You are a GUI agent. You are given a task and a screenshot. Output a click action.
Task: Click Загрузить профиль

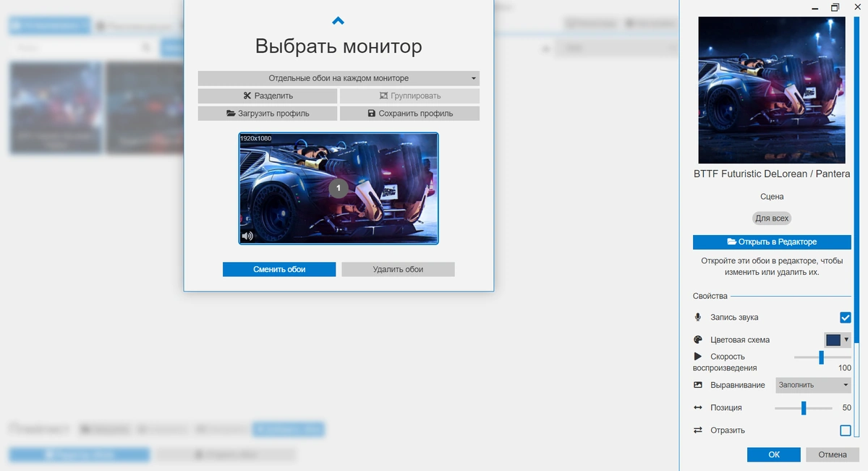(268, 114)
